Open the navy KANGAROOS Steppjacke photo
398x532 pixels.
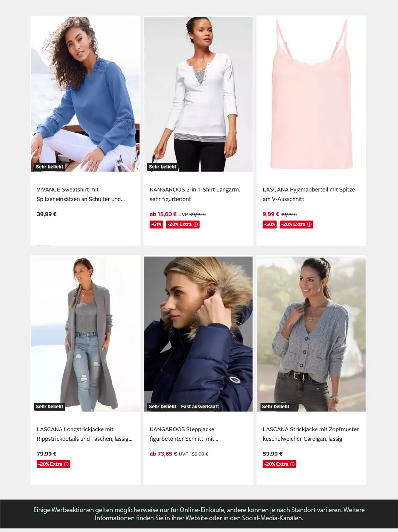(x=198, y=334)
